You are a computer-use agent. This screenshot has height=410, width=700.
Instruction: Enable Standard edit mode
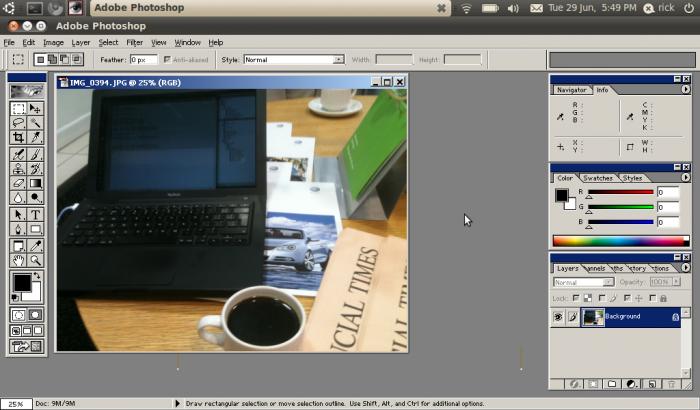click(18, 315)
